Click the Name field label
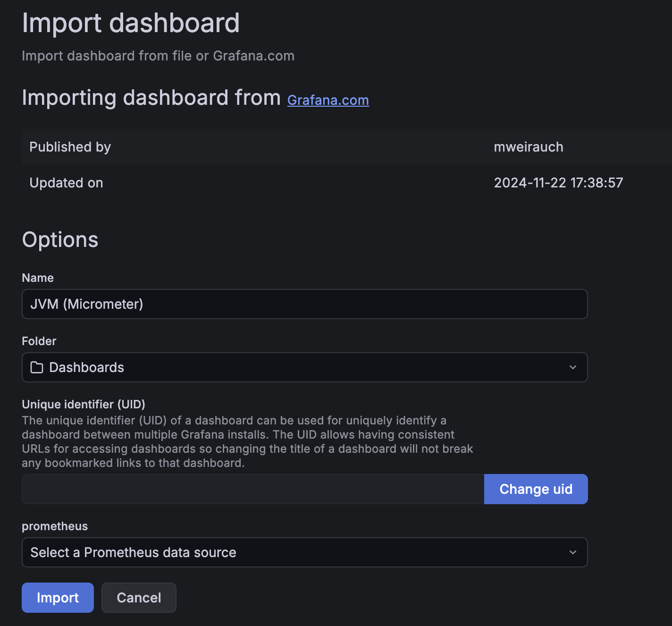672x626 pixels. point(38,278)
